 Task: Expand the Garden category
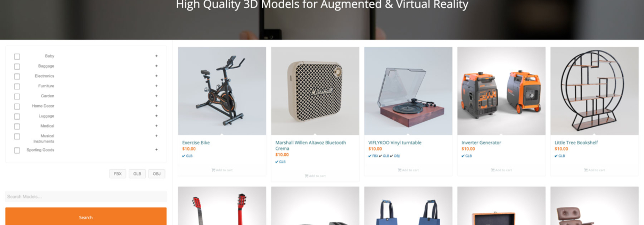[x=156, y=96]
